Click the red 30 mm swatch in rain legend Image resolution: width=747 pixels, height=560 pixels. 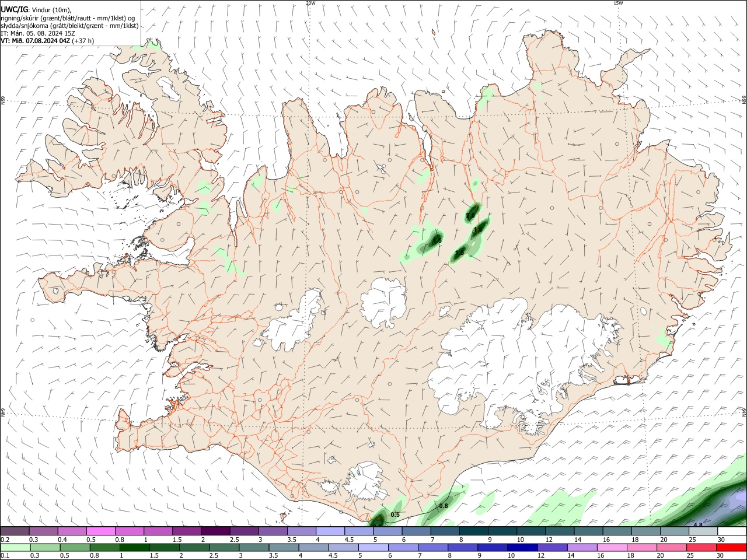click(x=732, y=547)
